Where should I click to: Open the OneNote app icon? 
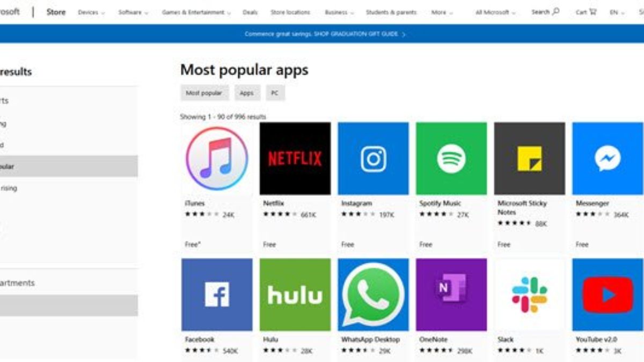451,294
